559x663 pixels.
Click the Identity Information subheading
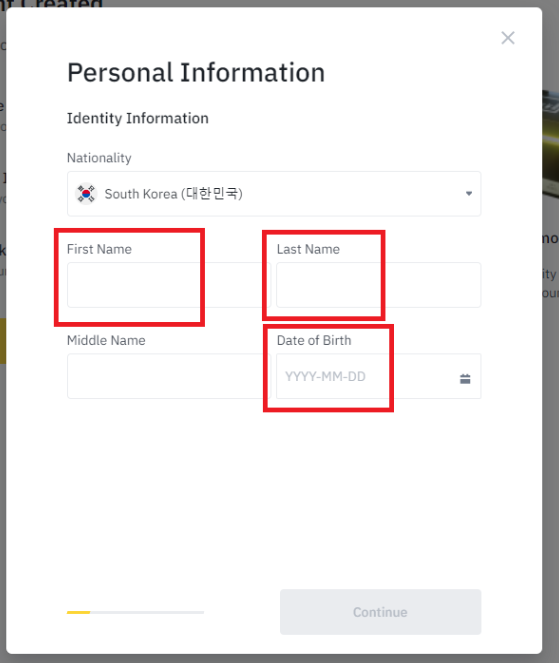tap(138, 118)
